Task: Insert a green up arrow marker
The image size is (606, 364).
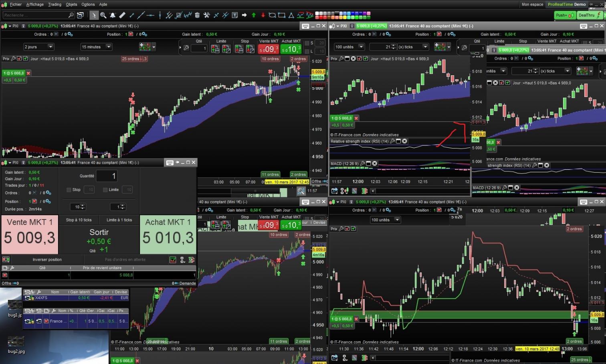Action: [x=254, y=15]
